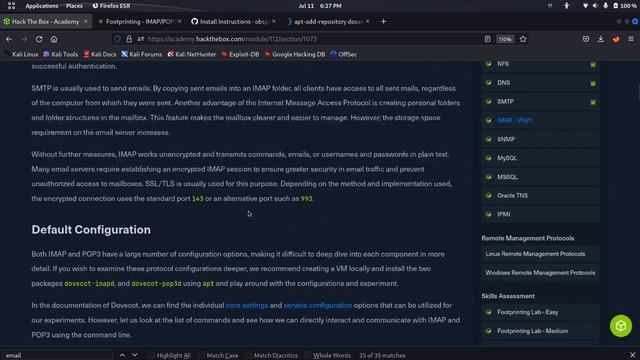Click the battery indicator in top bar

(624, 6)
